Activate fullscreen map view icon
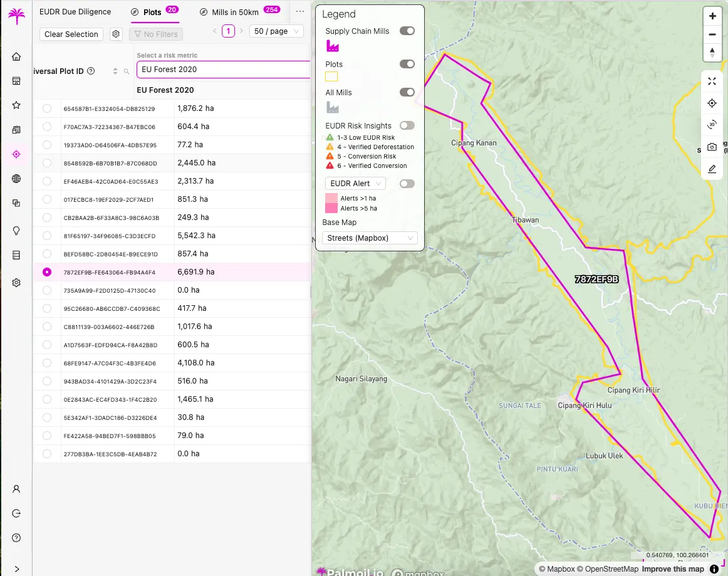The image size is (728, 576). (712, 81)
